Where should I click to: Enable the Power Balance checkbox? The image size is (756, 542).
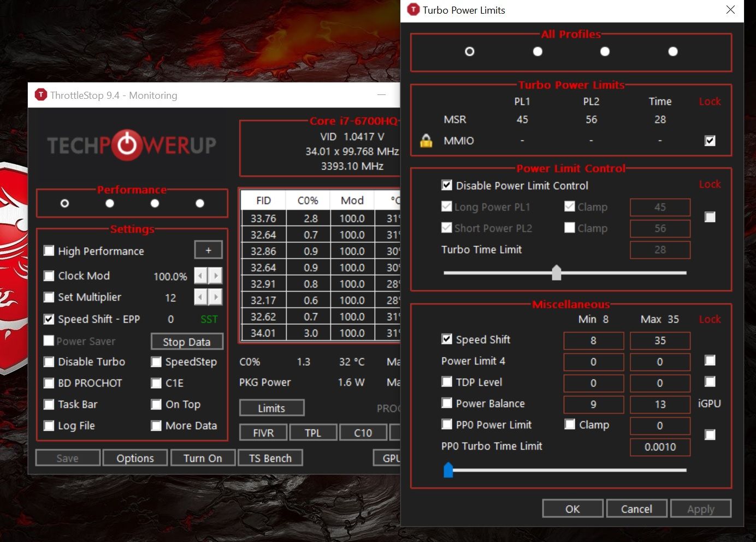[x=447, y=403]
